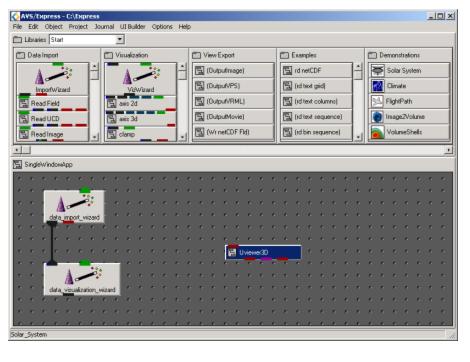This screenshot has height=362, width=470.
Task: Select the data_visualization_wizard module on the canvas
Action: coord(82,279)
